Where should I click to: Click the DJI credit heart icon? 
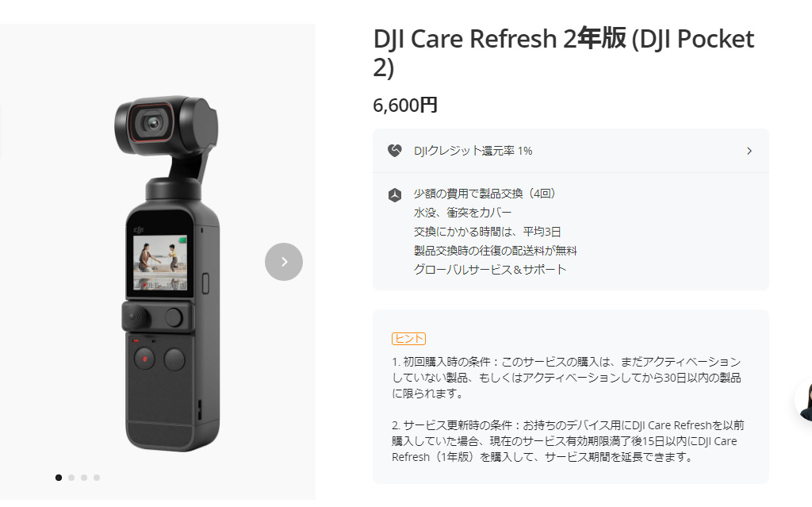[395, 151]
